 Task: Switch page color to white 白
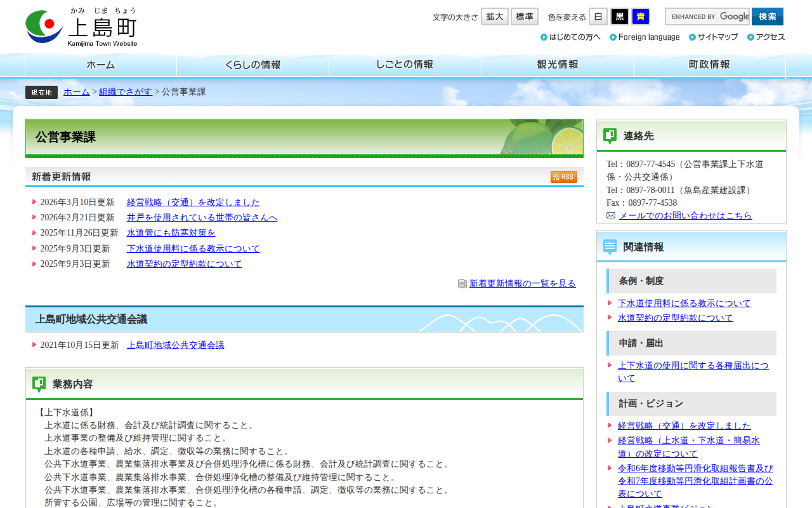point(598,17)
